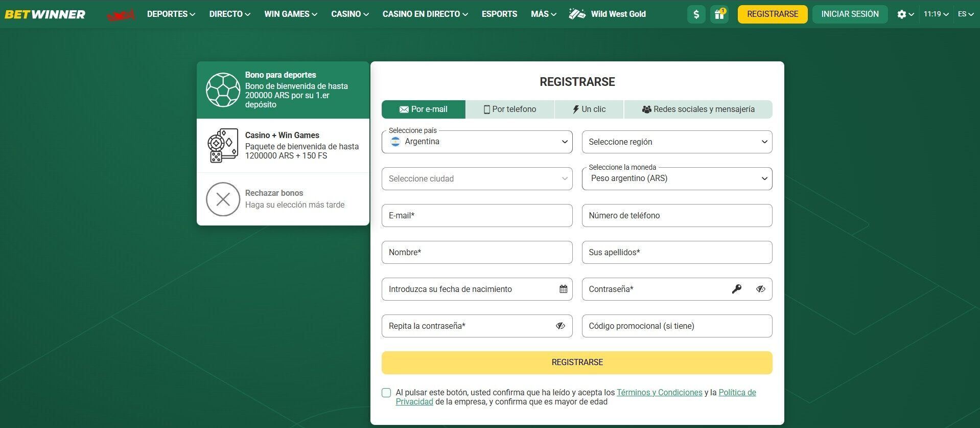This screenshot has height=428, width=980.
Task: Expand the DEPORTES menu
Action: [x=171, y=14]
